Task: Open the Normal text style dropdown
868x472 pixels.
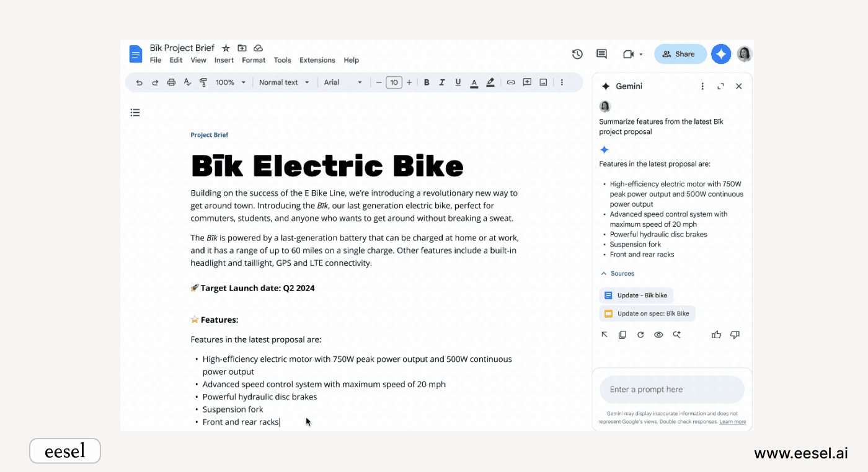Action: coord(284,82)
